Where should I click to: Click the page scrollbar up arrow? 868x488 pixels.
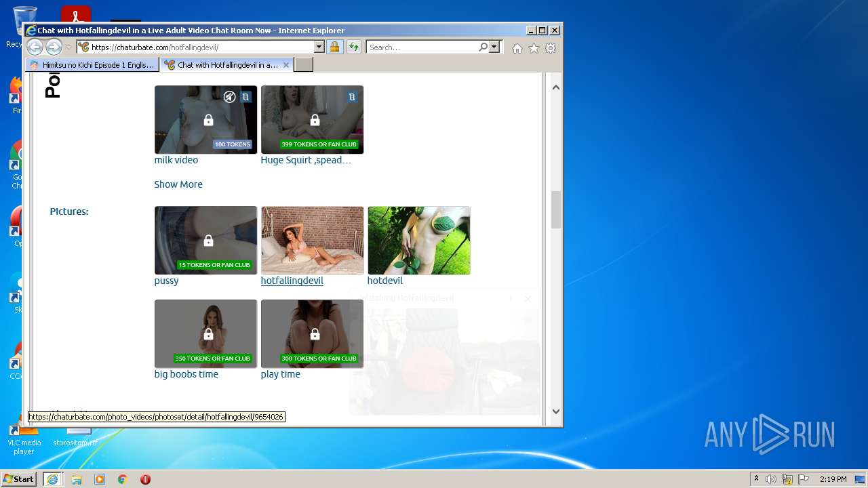(556, 87)
